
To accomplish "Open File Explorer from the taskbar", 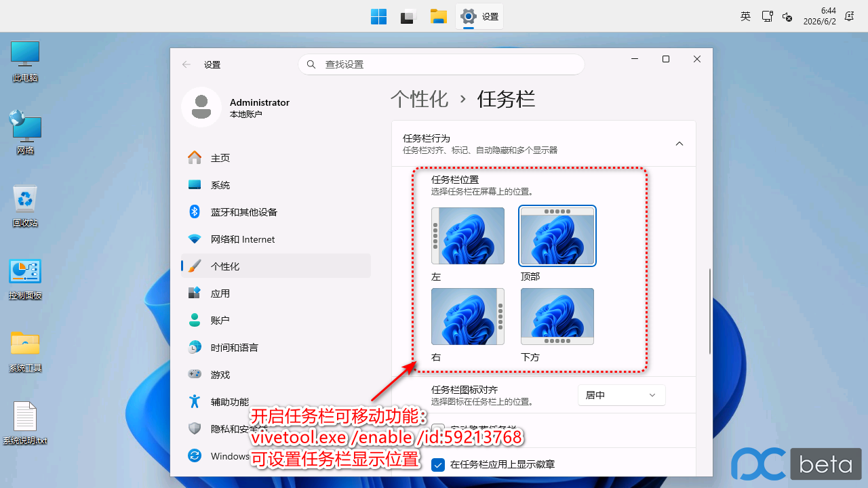I will point(439,16).
